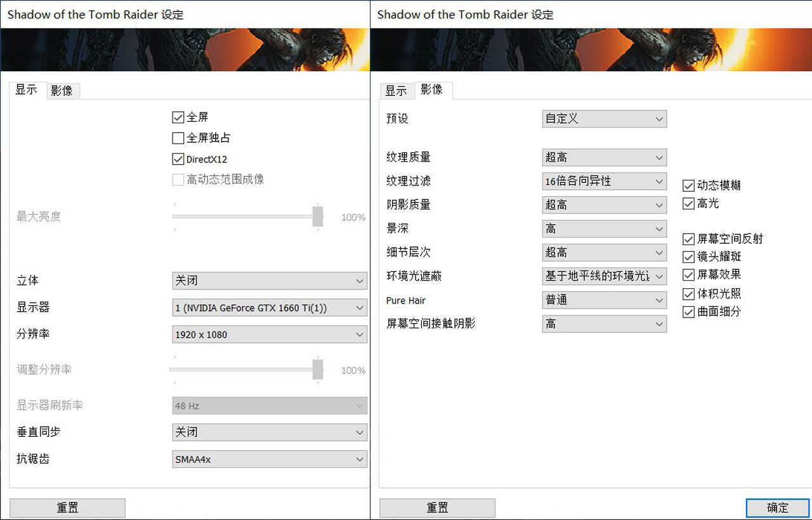812x520 pixels.
Task: Switch to the 显示 tab on right dialog
Action: [396, 90]
